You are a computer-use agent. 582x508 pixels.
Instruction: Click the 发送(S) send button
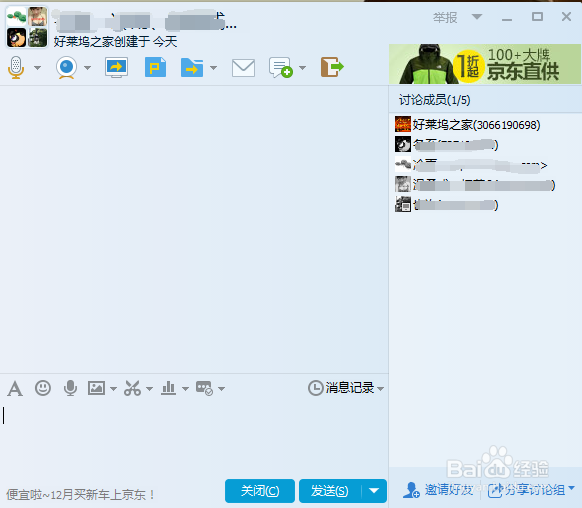[x=330, y=491]
